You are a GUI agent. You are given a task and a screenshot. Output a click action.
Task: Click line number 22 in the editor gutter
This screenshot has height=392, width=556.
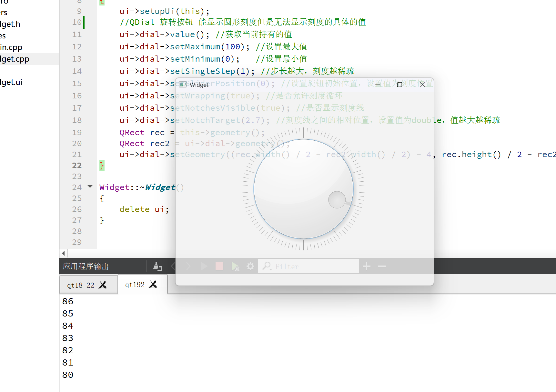tap(77, 166)
